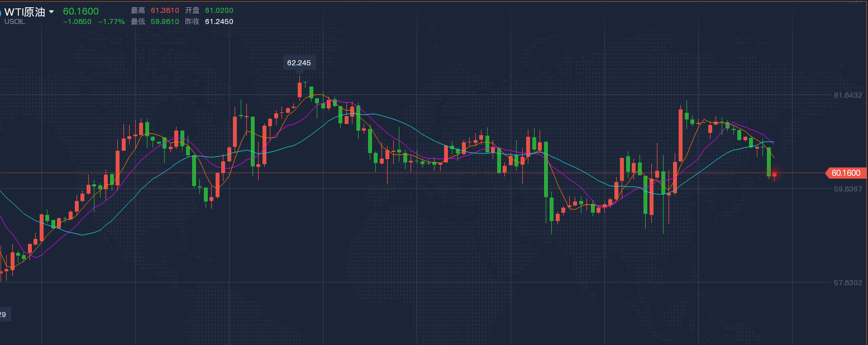Click the partially hidden low-price label ending in 29
Screen dimensions: 868x345
click(3, 315)
